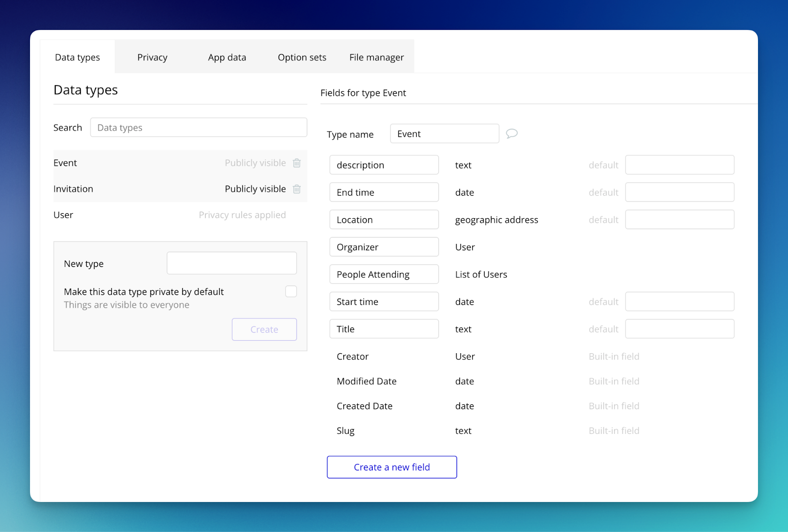The height and width of the screenshot is (532, 788).
Task: Click the Modified Date field name
Action: 366,381
